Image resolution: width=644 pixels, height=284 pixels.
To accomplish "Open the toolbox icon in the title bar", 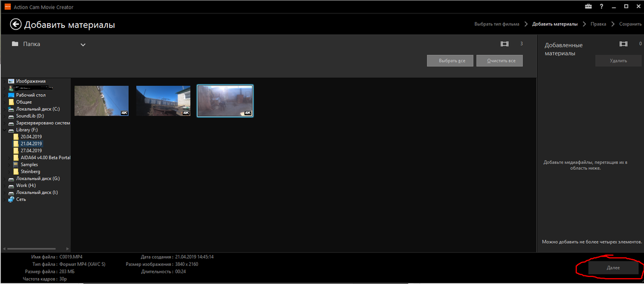I will point(589,6).
